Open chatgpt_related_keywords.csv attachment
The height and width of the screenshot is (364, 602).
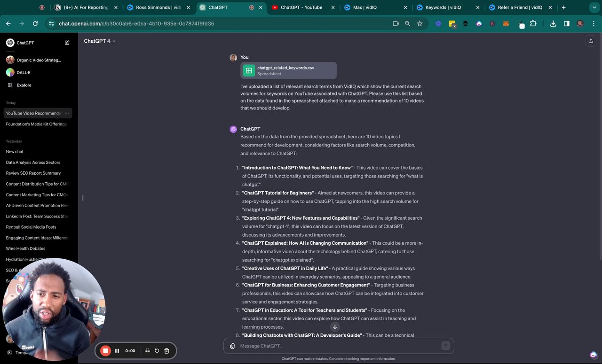288,70
